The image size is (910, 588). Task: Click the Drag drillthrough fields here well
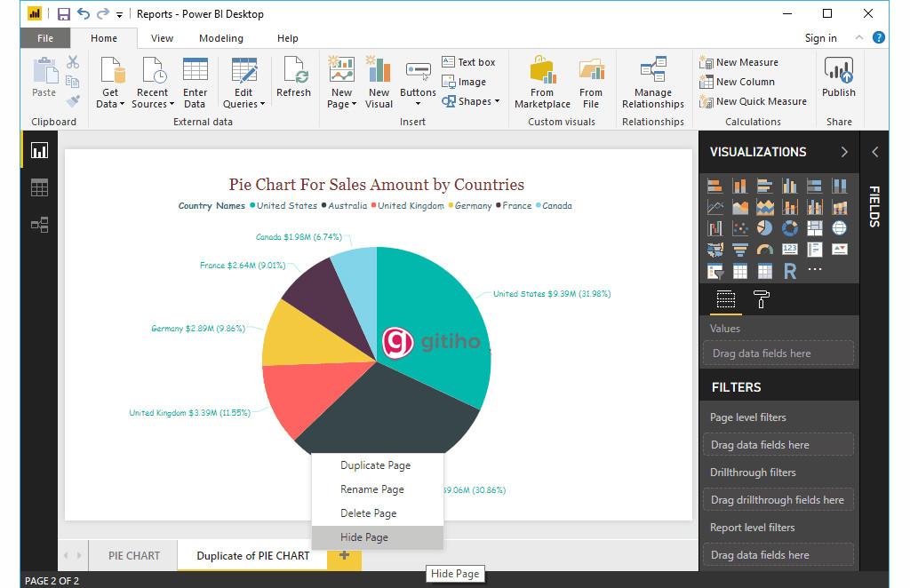(x=778, y=500)
